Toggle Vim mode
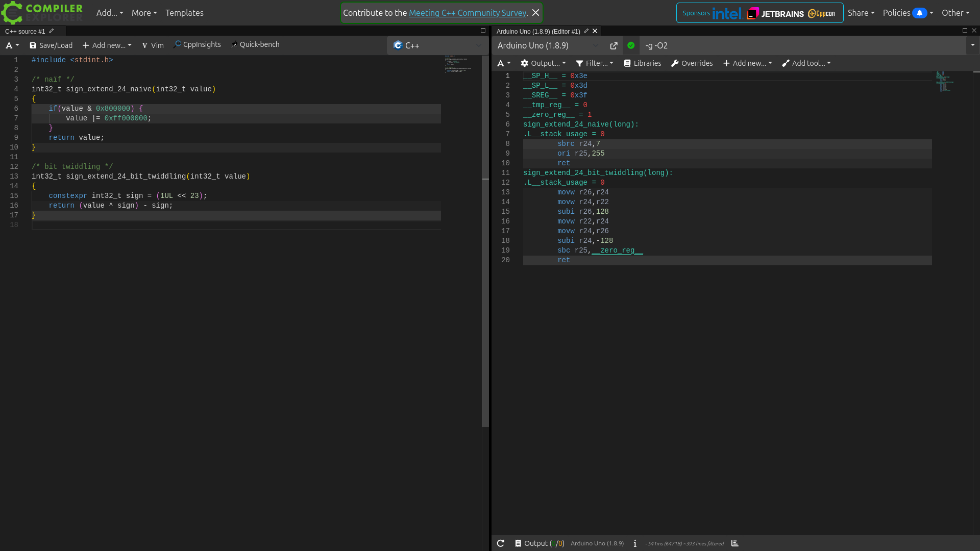The width and height of the screenshot is (980, 551). click(153, 45)
